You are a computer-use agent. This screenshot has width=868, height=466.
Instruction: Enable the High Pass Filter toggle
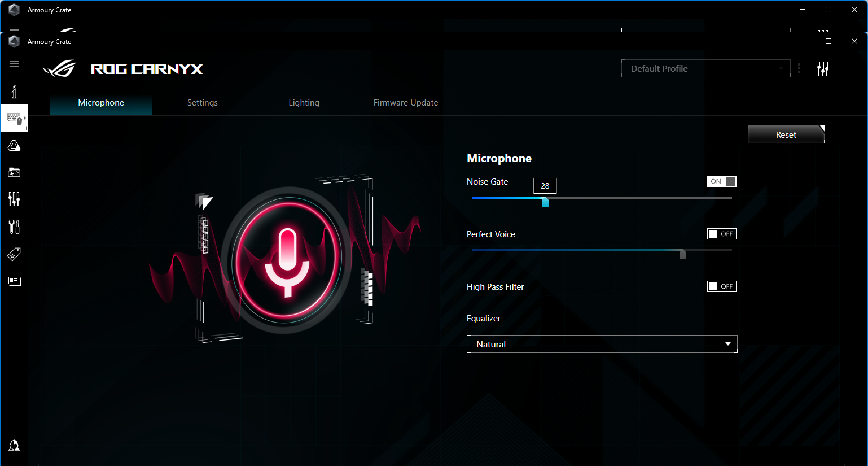722,286
